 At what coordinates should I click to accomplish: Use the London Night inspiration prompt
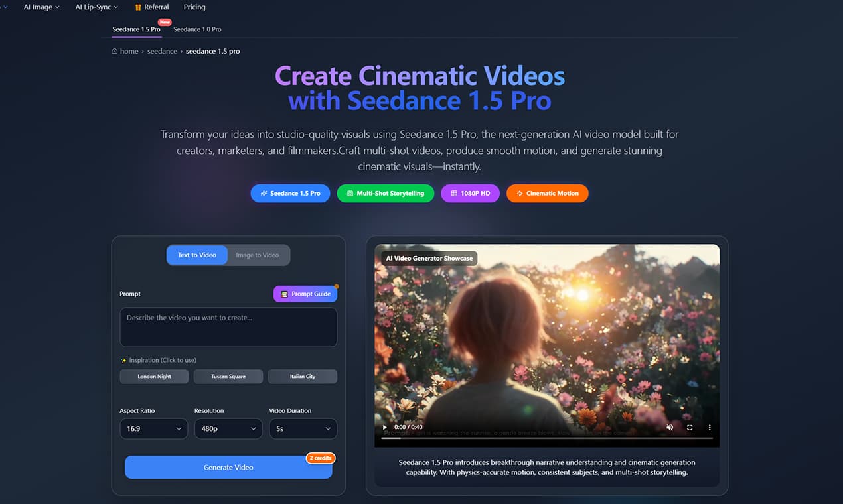(x=154, y=376)
